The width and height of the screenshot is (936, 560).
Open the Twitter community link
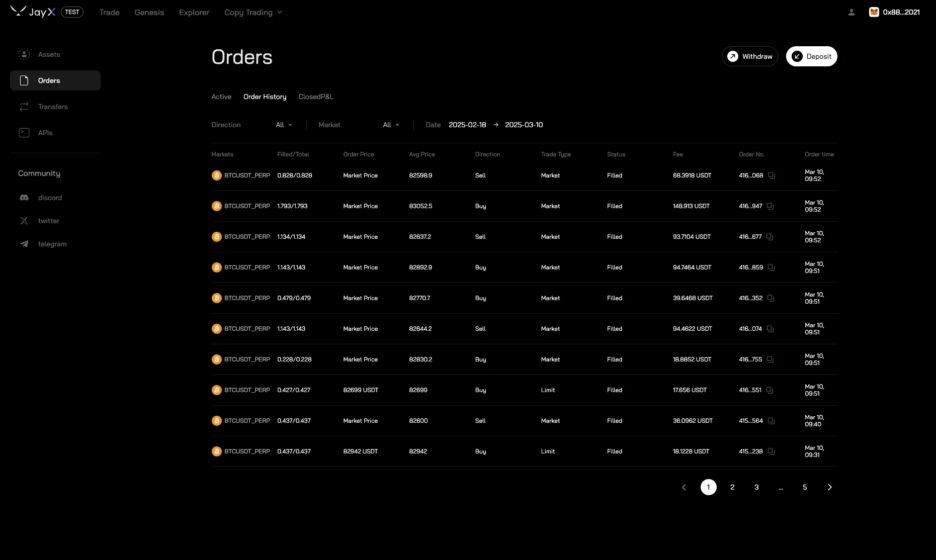[24, 221]
